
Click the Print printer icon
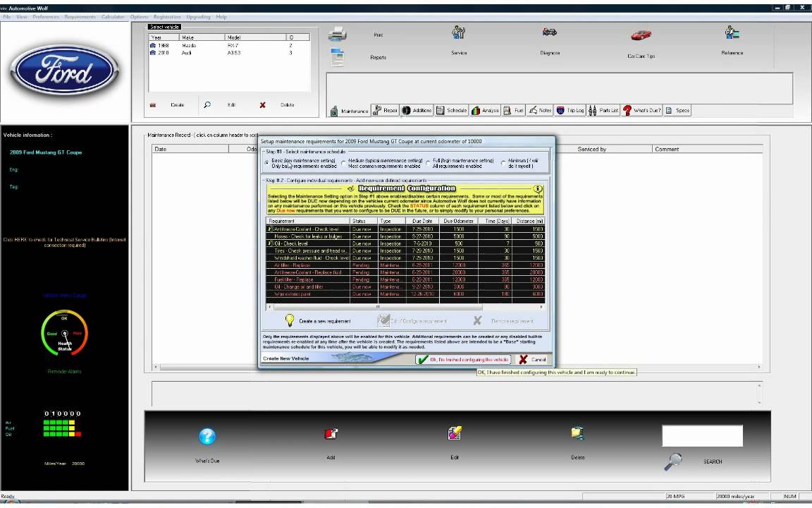click(x=337, y=34)
